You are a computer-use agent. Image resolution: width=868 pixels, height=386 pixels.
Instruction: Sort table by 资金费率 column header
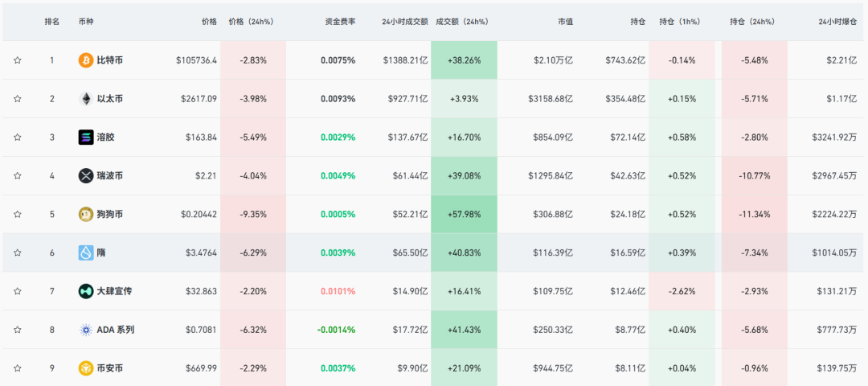point(340,22)
